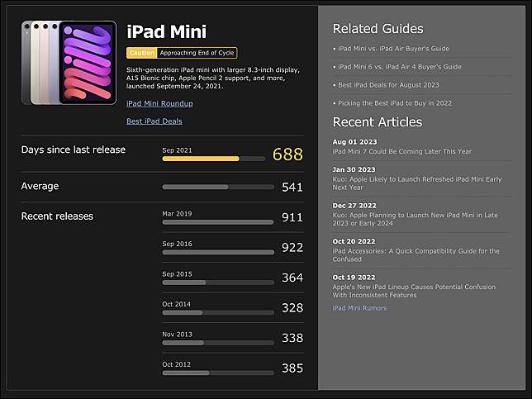This screenshot has width=532, height=399.
Task: Click the Recent releases label
Action: point(57,216)
